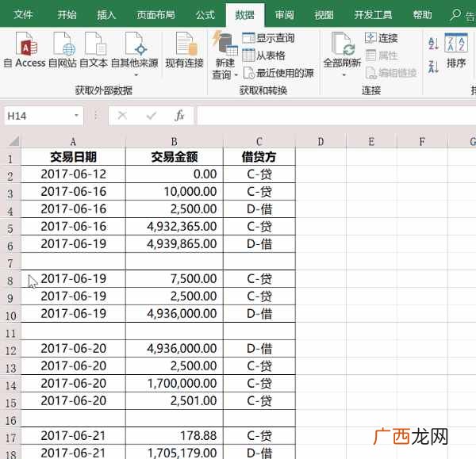Switch to 审阅 tab
Image resolution: width=476 pixels, height=459 pixels.
[285, 14]
